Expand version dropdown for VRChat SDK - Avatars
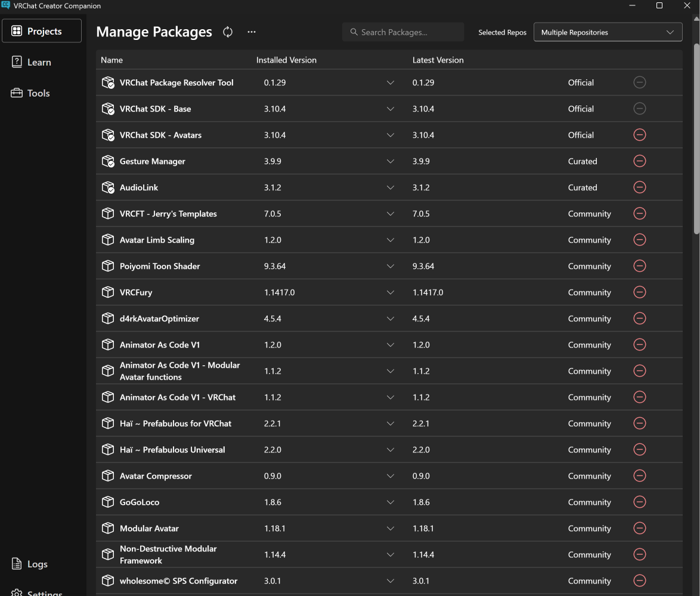The image size is (700, 596). [391, 135]
